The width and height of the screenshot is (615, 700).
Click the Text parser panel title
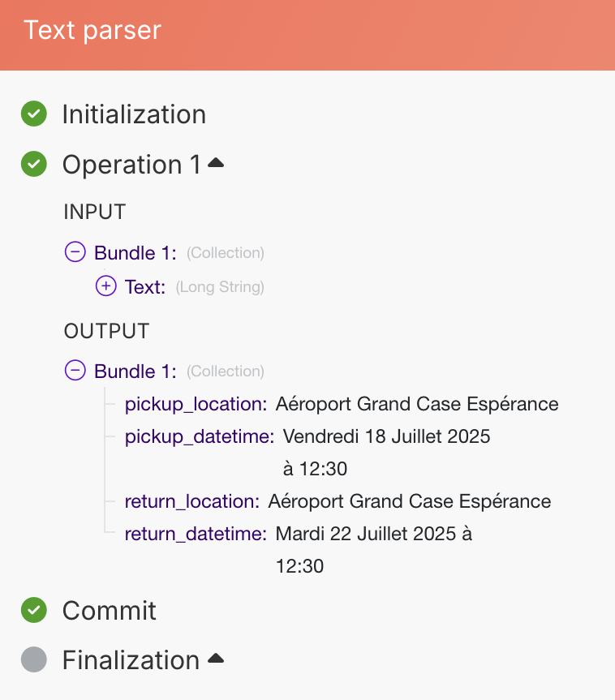pyautogui.click(x=92, y=30)
